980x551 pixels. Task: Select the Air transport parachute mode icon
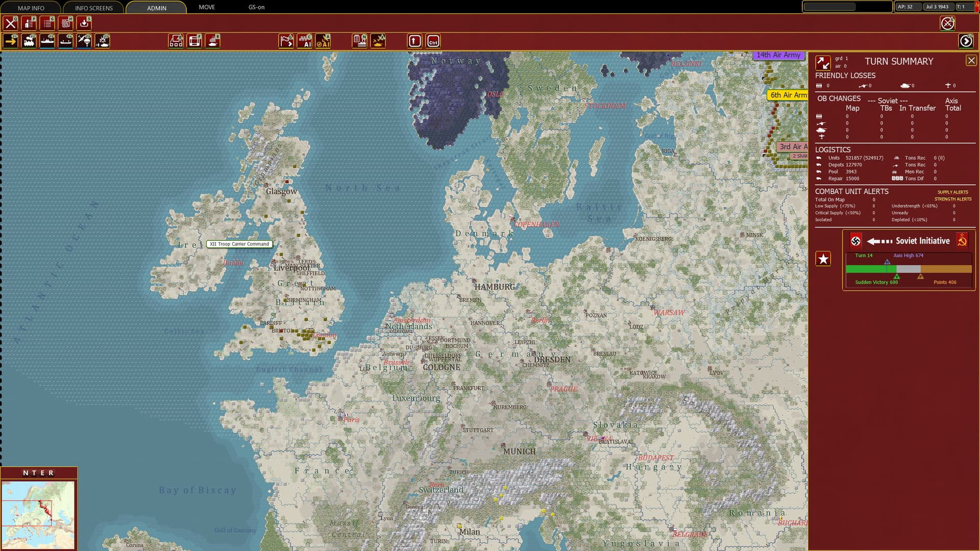point(84,41)
